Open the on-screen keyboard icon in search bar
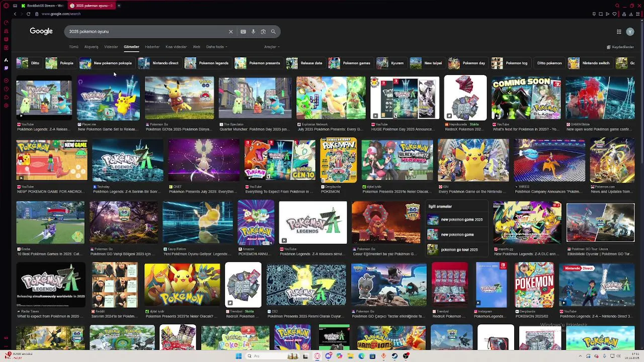 [243, 32]
